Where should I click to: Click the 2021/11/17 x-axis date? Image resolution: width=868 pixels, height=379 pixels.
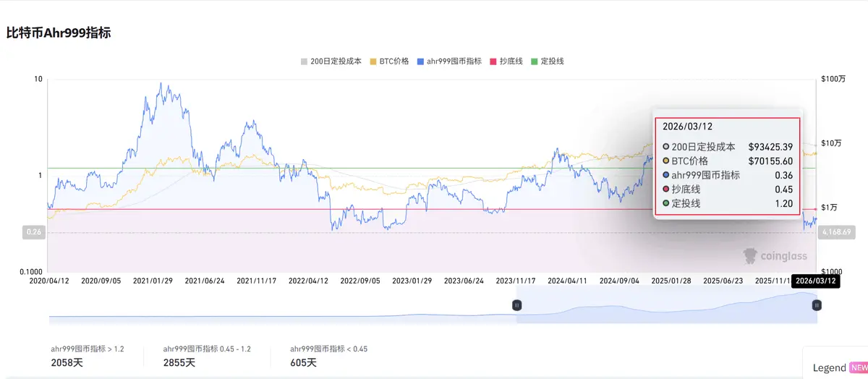tap(257, 280)
